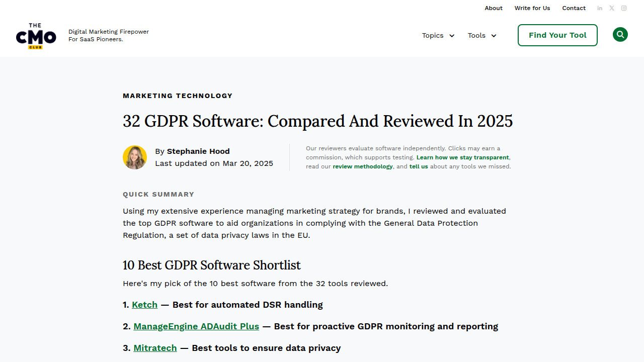Open the LinkedIn social icon
Viewport: 644px width, 362px height.
(x=600, y=8)
